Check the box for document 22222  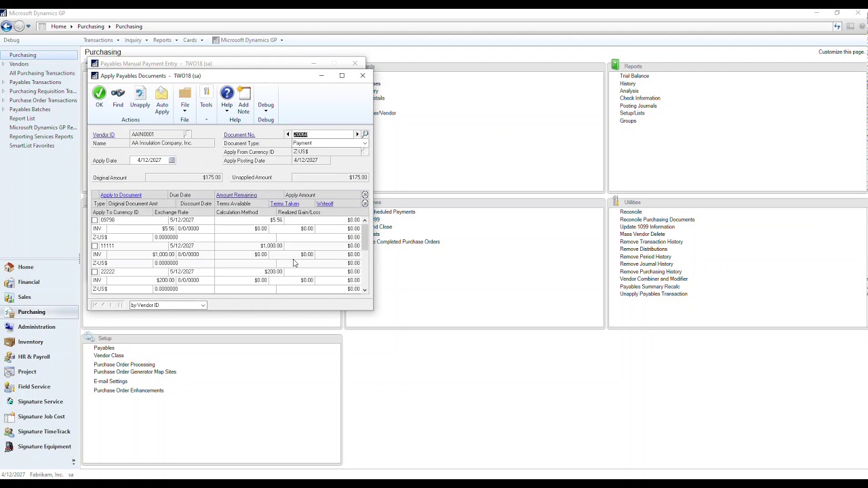click(x=95, y=272)
